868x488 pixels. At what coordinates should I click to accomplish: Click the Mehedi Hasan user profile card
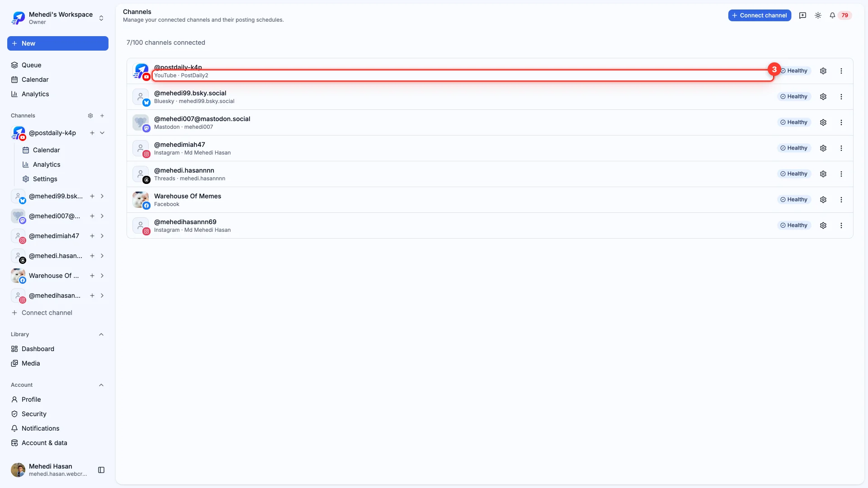click(x=49, y=470)
